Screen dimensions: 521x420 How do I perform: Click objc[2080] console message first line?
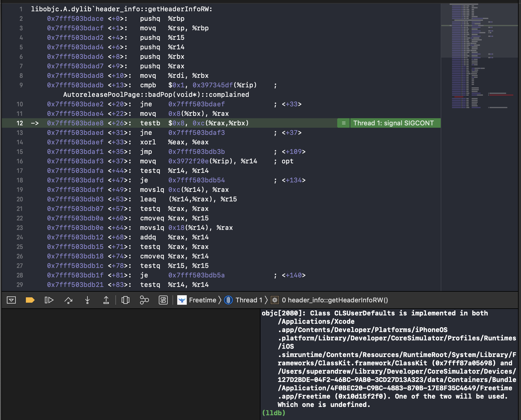point(375,313)
